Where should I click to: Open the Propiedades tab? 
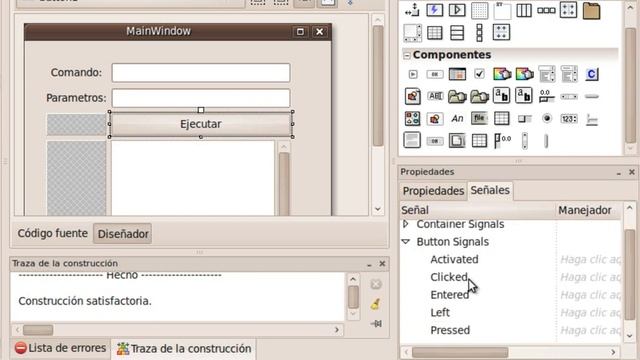coord(433,191)
